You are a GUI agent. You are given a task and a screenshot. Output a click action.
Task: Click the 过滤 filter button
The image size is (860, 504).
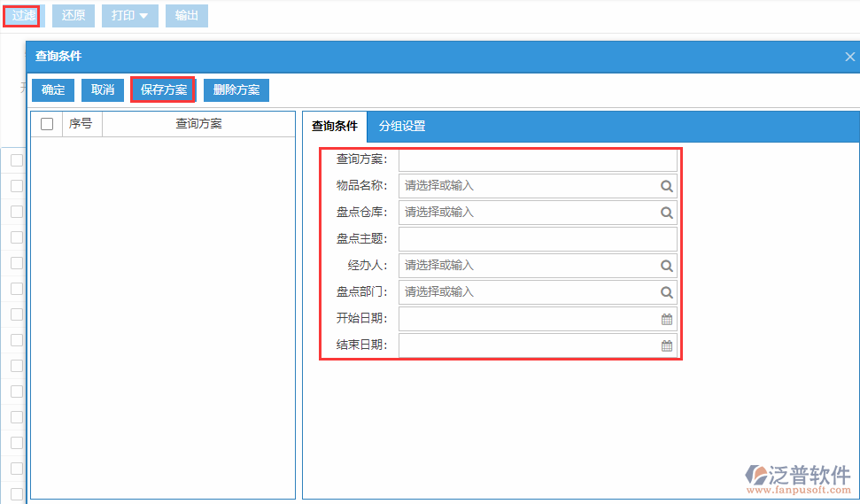21,15
